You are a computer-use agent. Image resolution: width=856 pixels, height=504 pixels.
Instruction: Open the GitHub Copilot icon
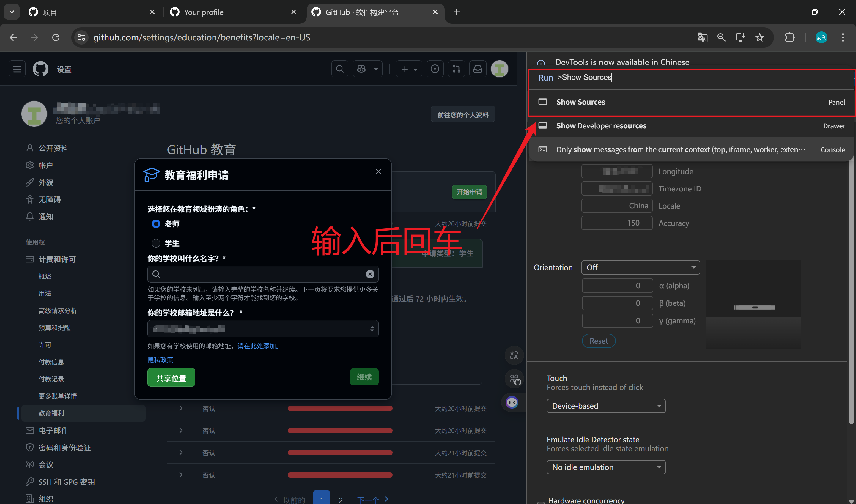pos(361,69)
